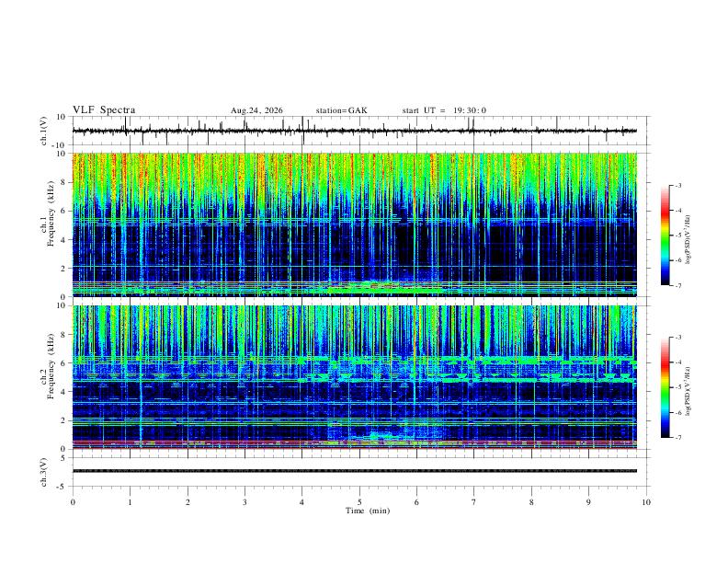728x563 pixels.
Task: Click the 7 minute tick on time axis
Action: pyautogui.click(x=474, y=502)
